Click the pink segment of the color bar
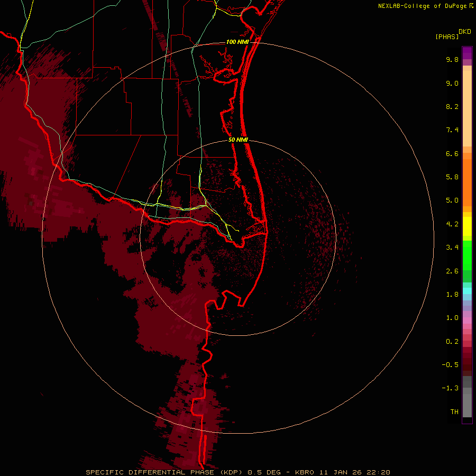Image resolution: width=476 pixels, height=476 pixels. click(467, 321)
